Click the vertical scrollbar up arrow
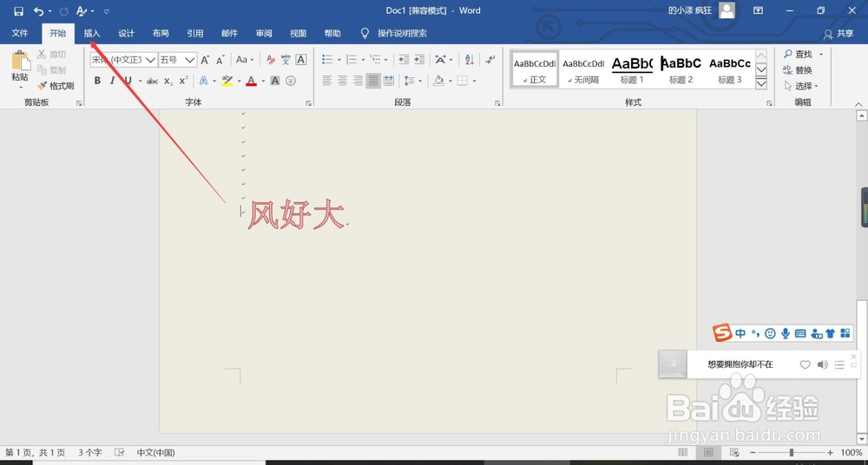Viewport: 868px width, 465px height. (861, 115)
